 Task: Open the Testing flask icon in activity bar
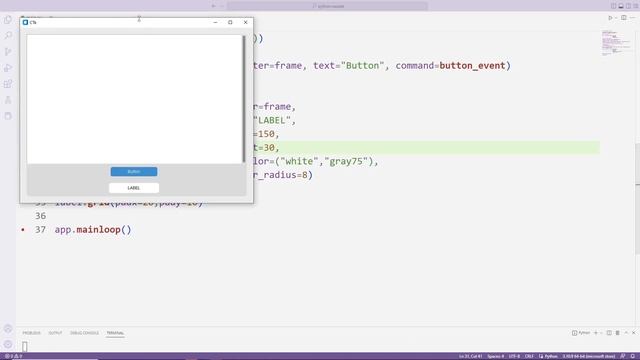click(x=8, y=100)
